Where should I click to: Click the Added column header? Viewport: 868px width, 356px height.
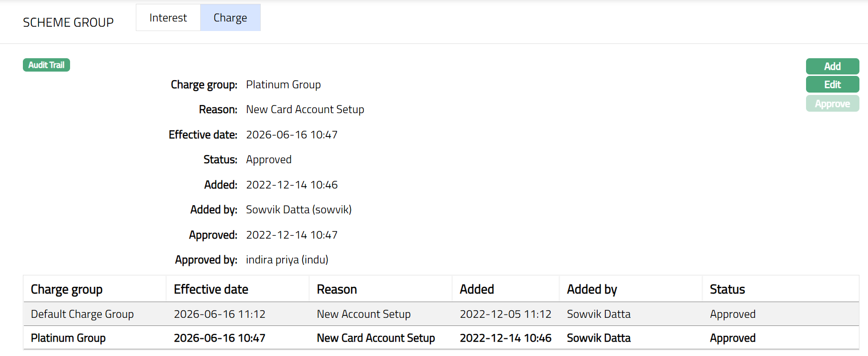[x=477, y=289]
